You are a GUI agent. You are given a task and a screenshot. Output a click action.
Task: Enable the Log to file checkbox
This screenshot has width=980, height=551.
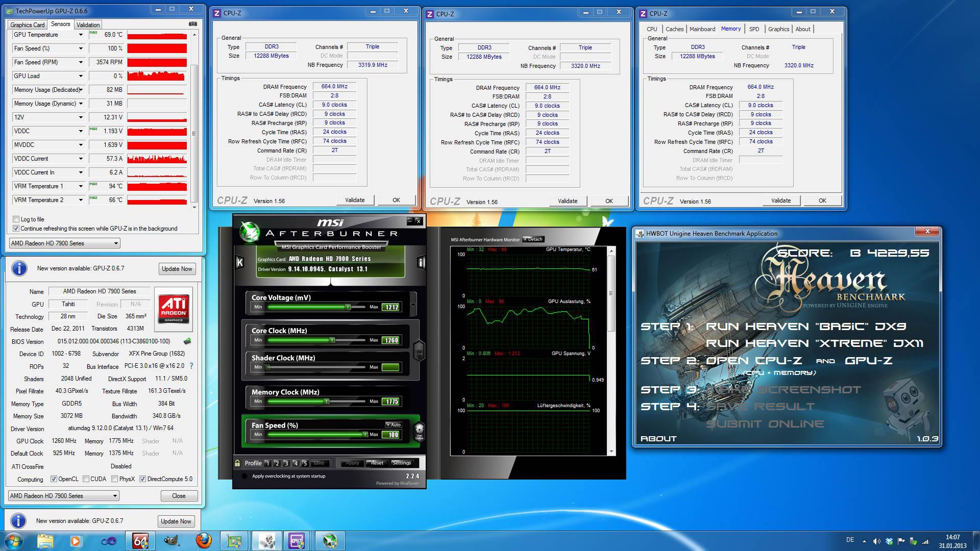click(x=16, y=219)
